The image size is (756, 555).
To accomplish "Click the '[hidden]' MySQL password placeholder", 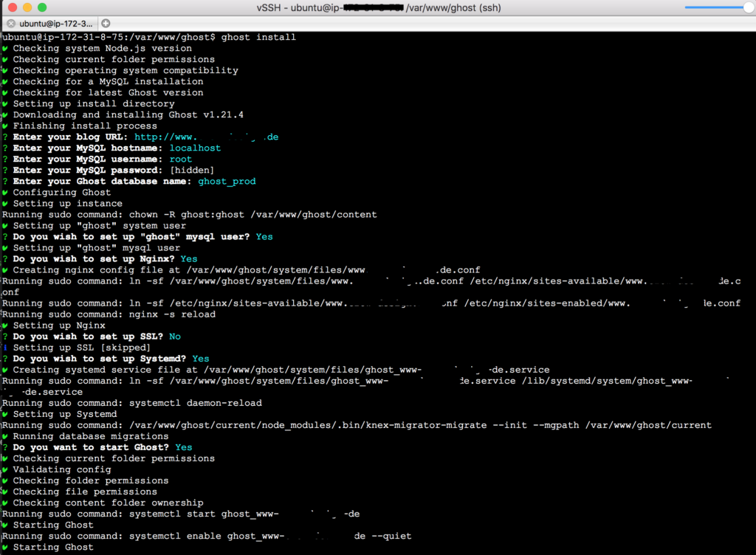I will click(x=191, y=170).
